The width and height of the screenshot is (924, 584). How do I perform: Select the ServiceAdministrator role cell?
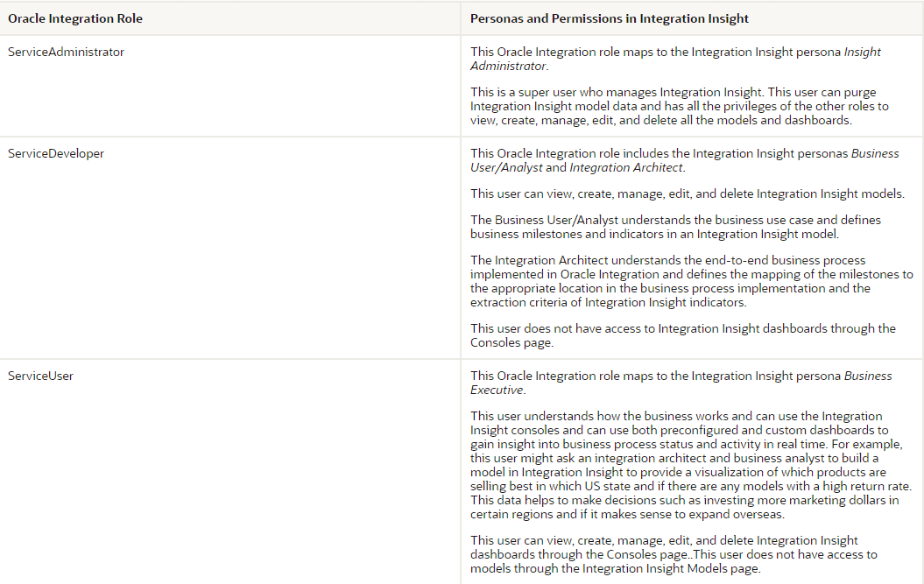click(67, 53)
